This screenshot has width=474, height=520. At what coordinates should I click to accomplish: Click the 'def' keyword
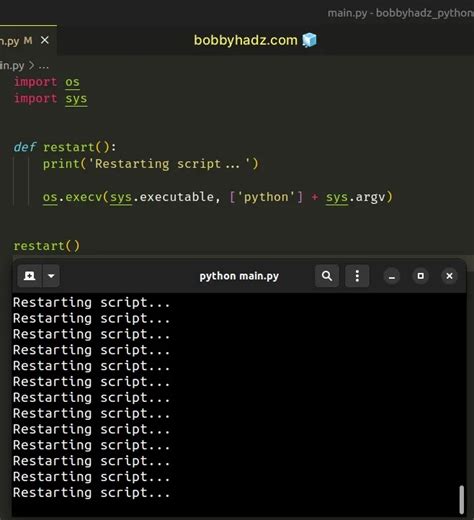pyautogui.click(x=24, y=147)
